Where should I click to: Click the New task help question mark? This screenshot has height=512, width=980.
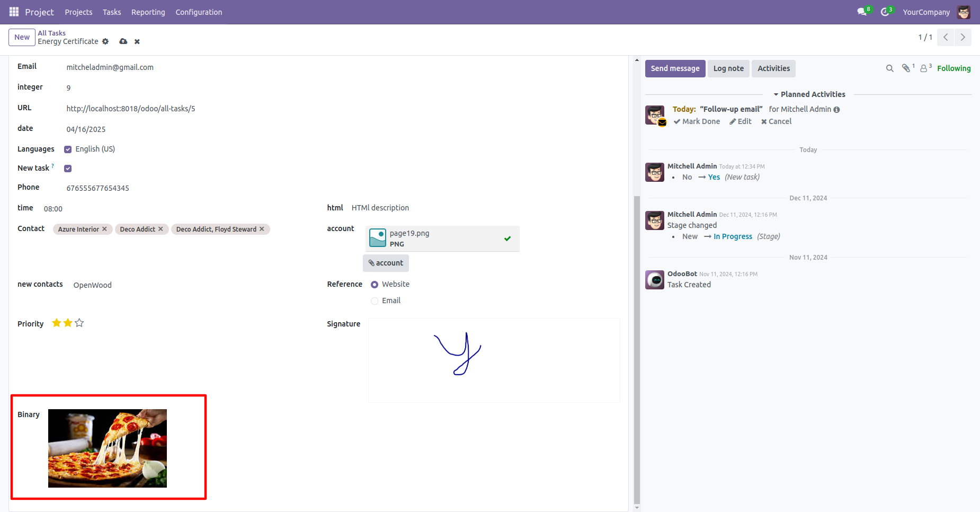click(x=52, y=165)
